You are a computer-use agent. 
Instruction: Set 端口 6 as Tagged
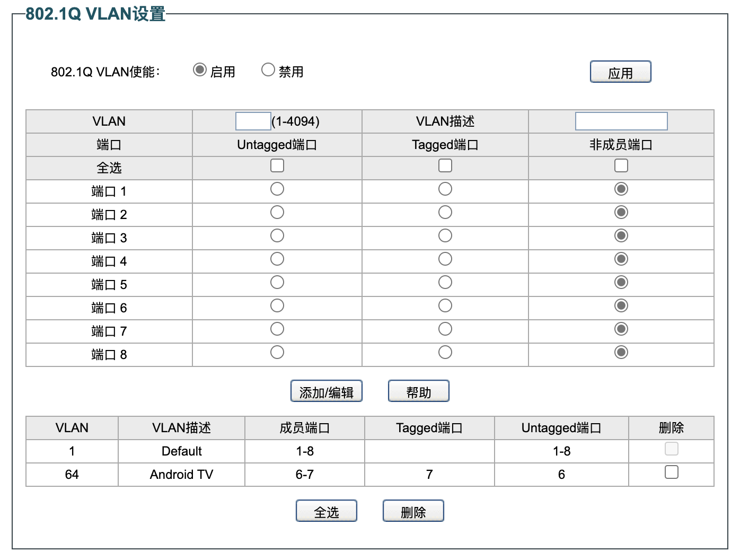click(445, 306)
